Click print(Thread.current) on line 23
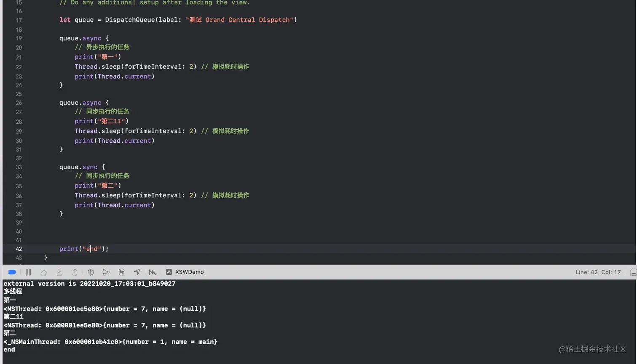 pyautogui.click(x=115, y=77)
